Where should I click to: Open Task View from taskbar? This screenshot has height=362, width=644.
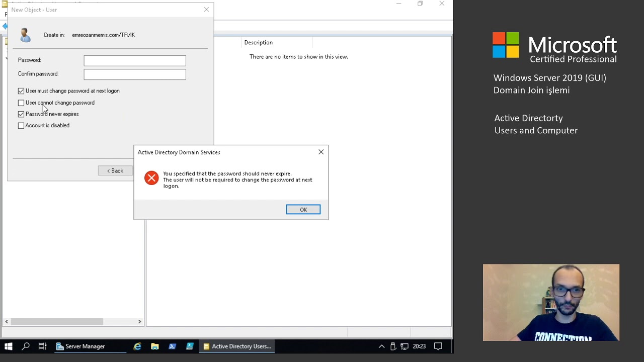coord(42,346)
